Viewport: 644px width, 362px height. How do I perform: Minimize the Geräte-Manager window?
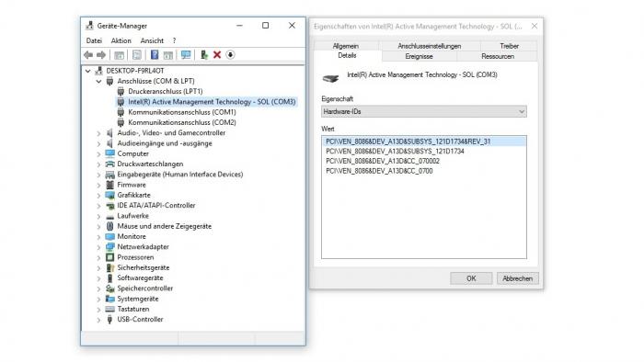(239, 26)
